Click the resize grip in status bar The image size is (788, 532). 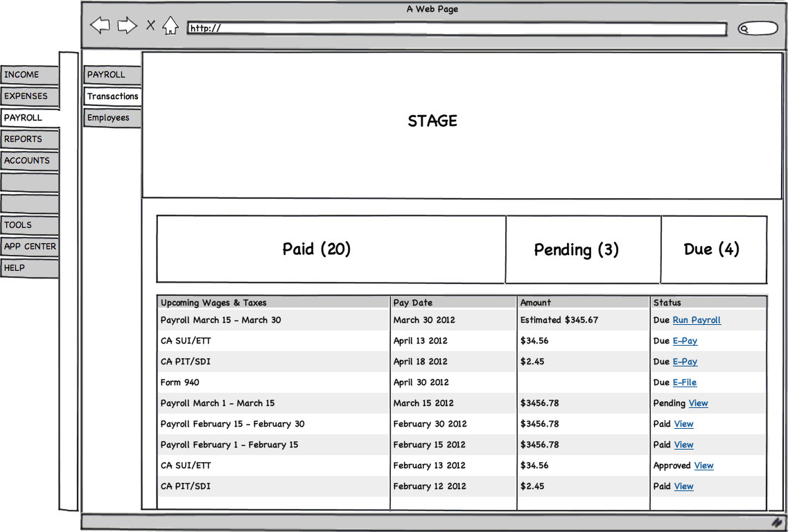[776, 522]
